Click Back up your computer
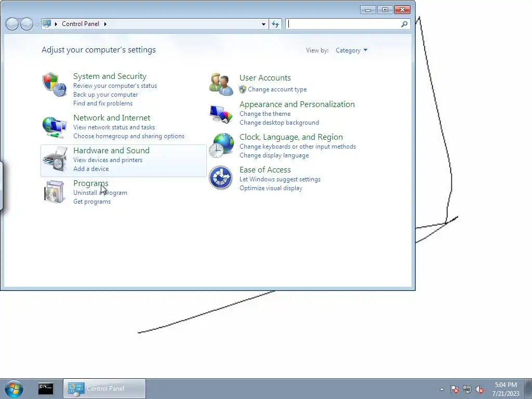 click(105, 95)
